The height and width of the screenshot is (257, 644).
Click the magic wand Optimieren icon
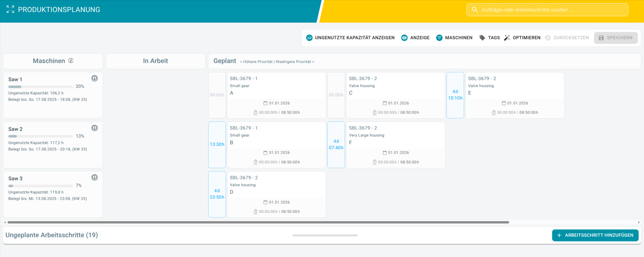pos(507,38)
